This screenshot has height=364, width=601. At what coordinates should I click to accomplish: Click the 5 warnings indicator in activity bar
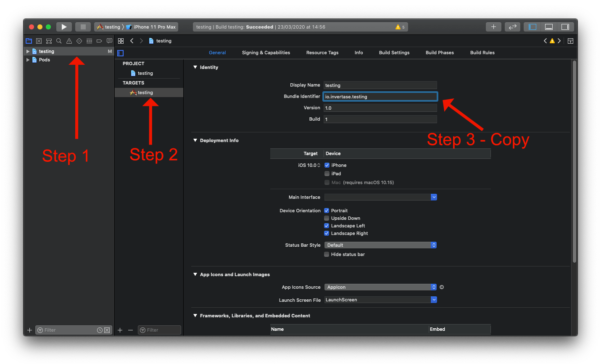point(400,27)
